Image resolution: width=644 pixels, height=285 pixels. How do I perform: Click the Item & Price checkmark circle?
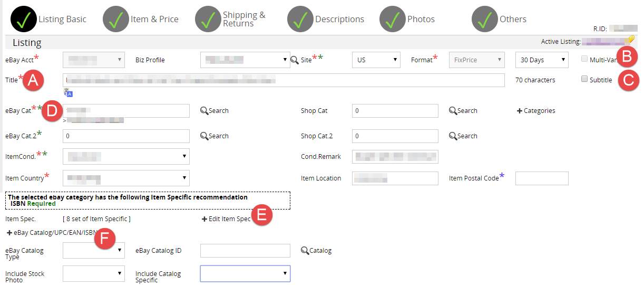coord(116,18)
